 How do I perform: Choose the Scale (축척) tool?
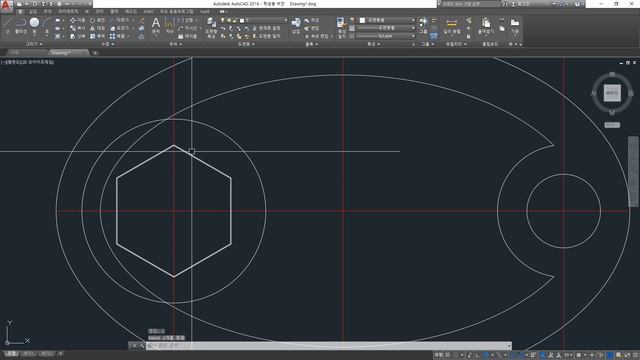(97, 36)
